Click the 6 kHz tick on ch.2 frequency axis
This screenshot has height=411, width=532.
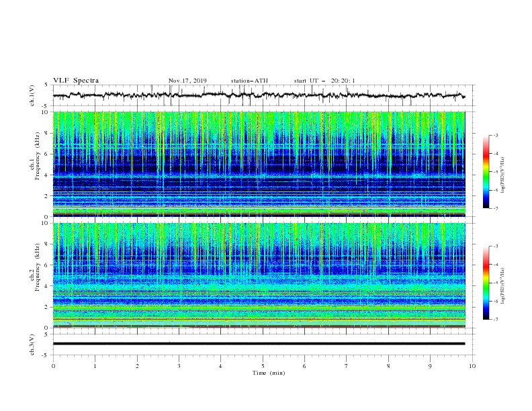(x=47, y=265)
